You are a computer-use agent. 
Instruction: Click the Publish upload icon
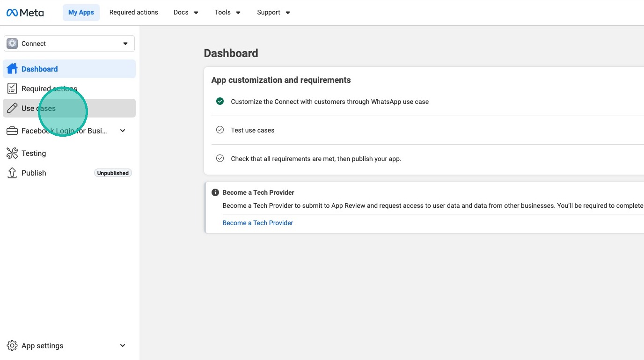coord(12,173)
